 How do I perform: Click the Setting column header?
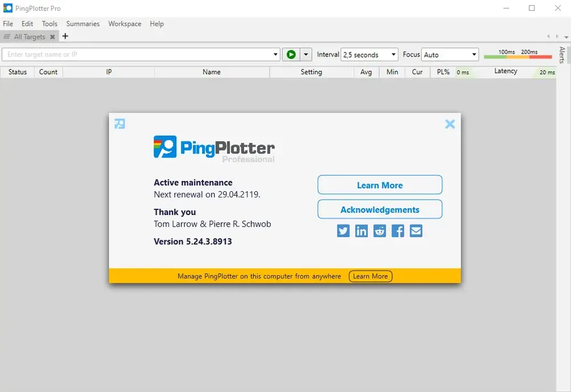pos(311,72)
